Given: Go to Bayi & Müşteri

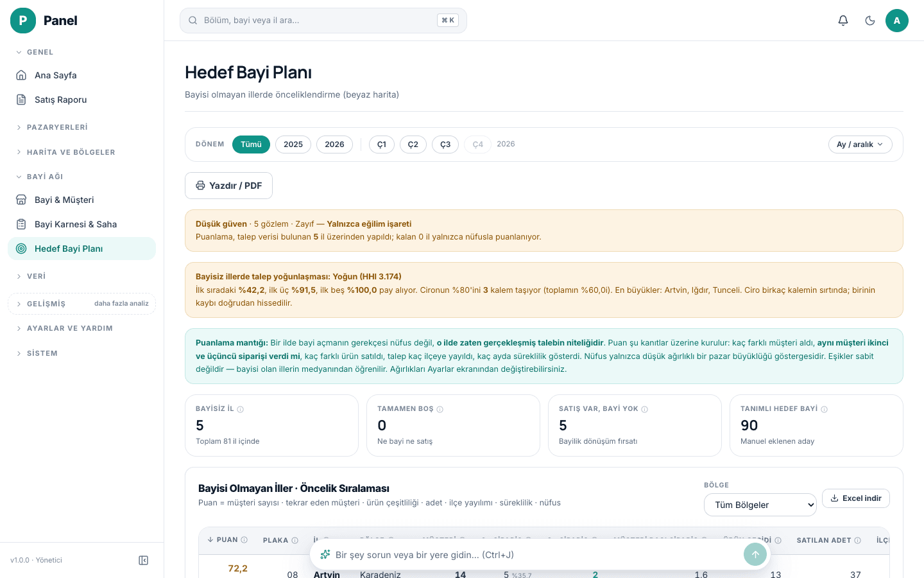Looking at the screenshot, I should [x=81, y=200].
